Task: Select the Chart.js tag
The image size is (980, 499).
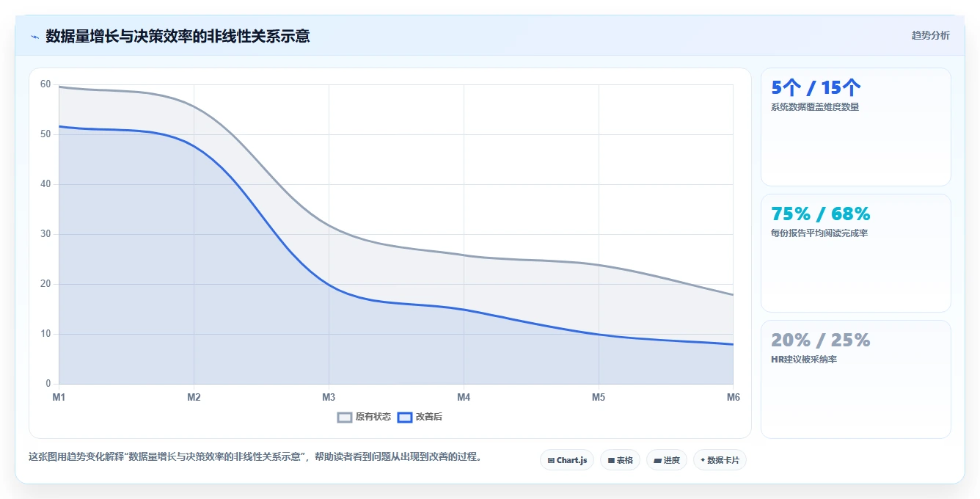Action: click(567, 460)
